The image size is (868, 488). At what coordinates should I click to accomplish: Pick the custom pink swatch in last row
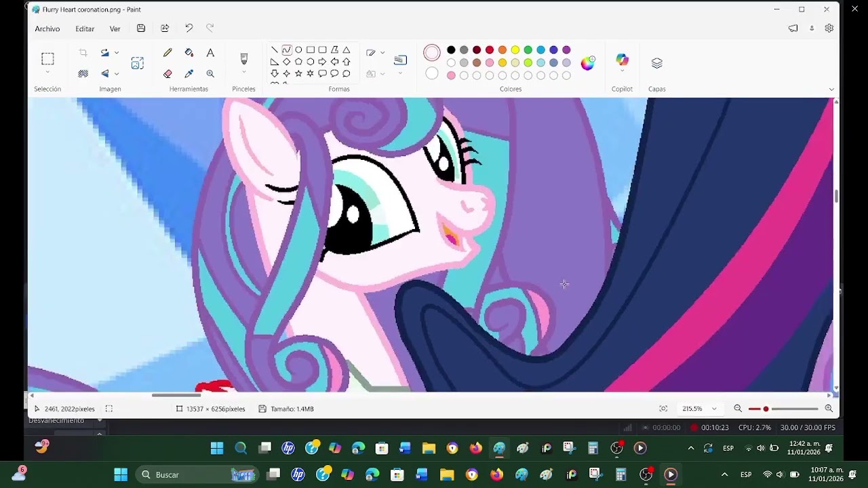point(451,75)
